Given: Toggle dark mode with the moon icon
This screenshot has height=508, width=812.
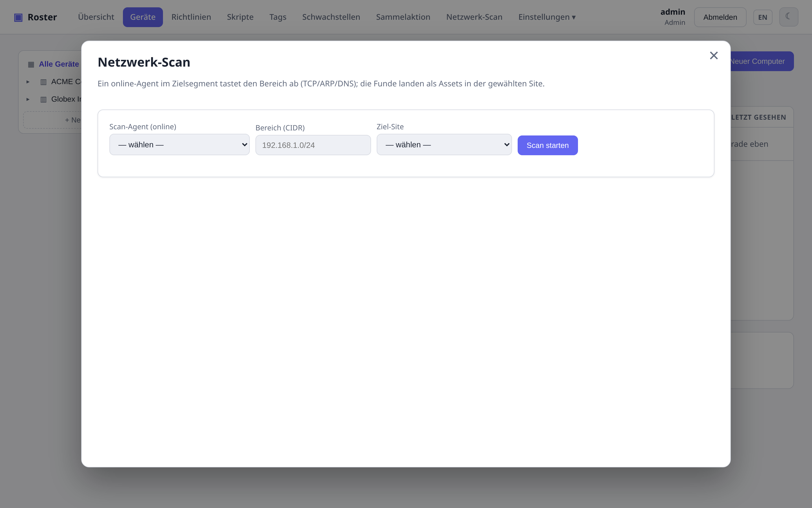Looking at the screenshot, I should (x=789, y=17).
